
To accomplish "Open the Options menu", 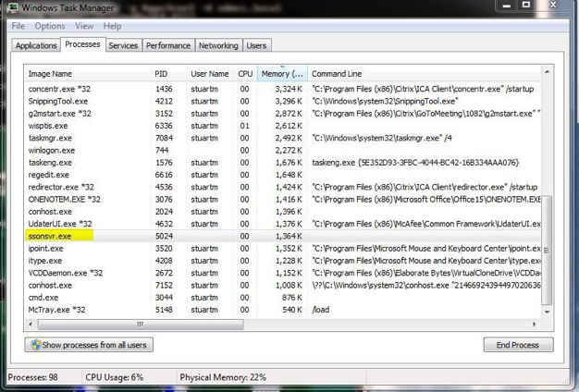I will (x=50, y=26).
